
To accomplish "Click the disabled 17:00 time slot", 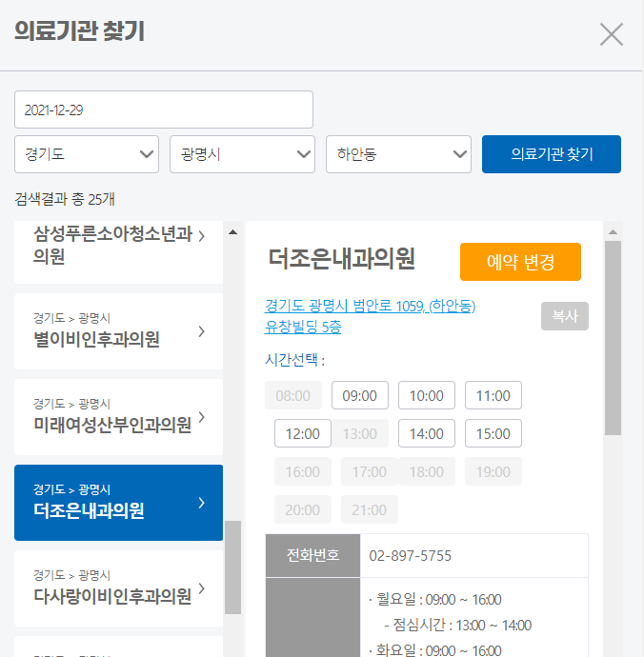I will (370, 471).
